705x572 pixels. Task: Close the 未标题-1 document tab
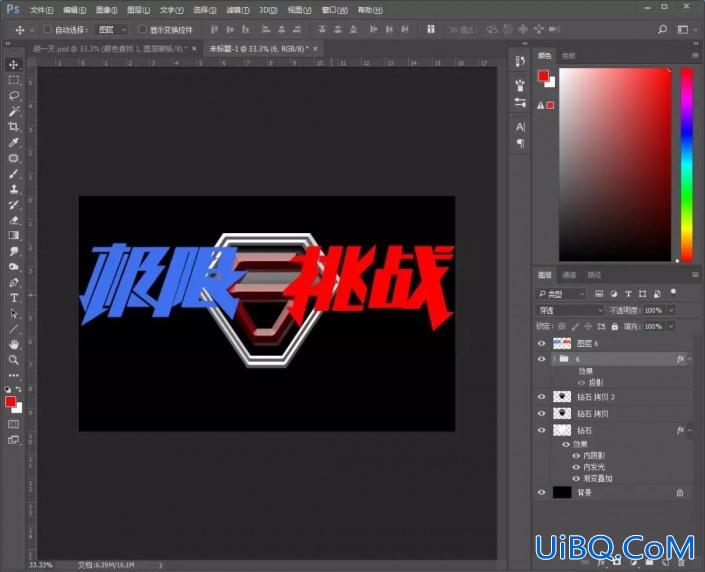point(316,49)
